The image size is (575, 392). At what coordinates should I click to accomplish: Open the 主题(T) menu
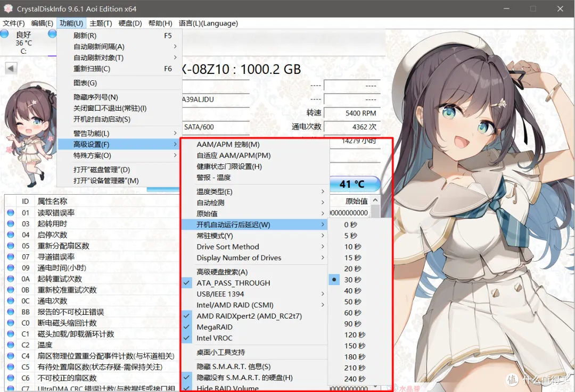101,23
